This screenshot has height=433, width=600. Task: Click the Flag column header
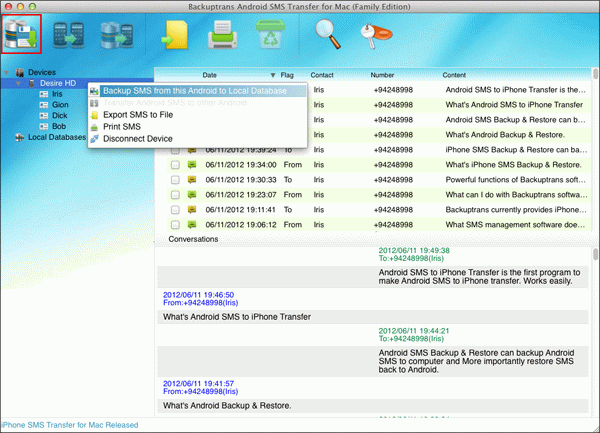pos(287,75)
